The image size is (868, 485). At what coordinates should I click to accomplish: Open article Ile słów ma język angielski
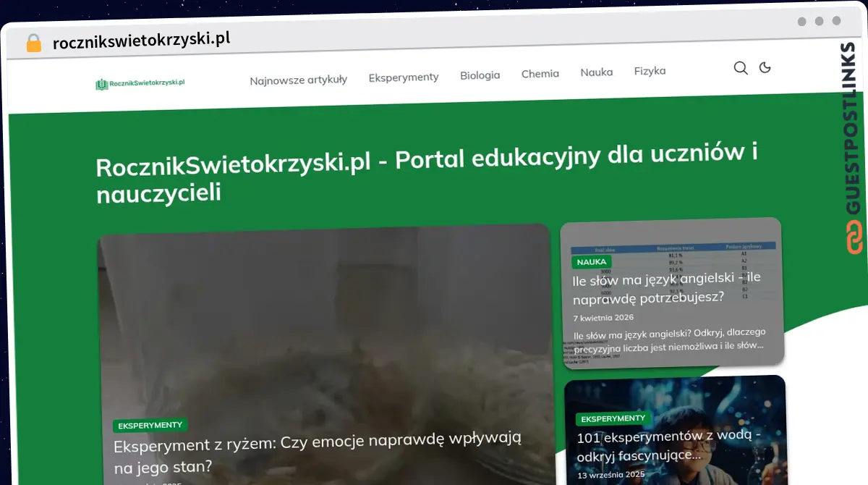666,287
